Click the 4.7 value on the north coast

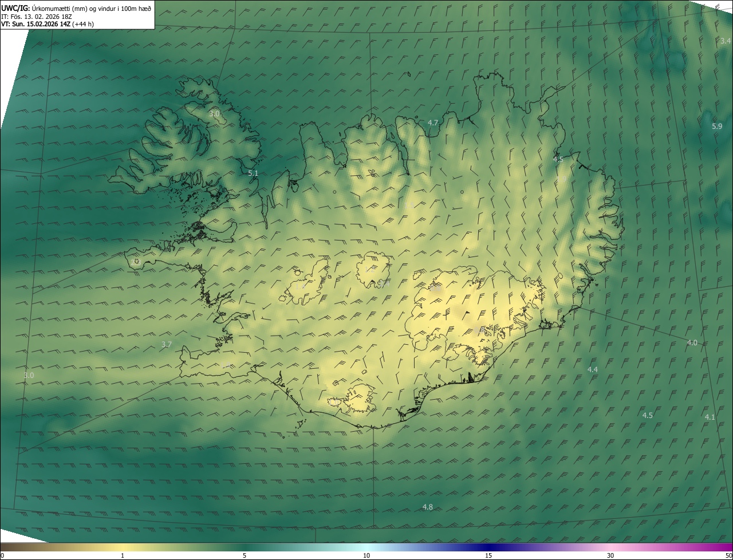[x=433, y=123]
